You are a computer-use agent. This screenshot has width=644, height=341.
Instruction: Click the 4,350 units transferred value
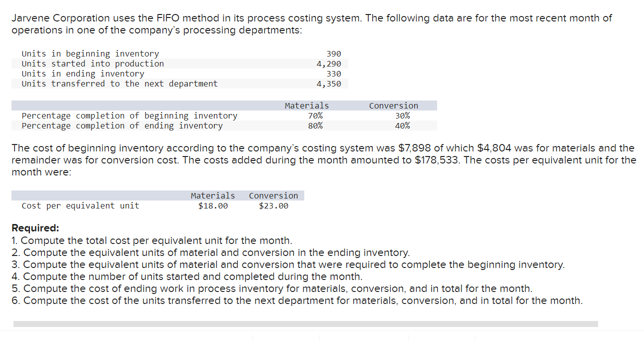tap(329, 83)
